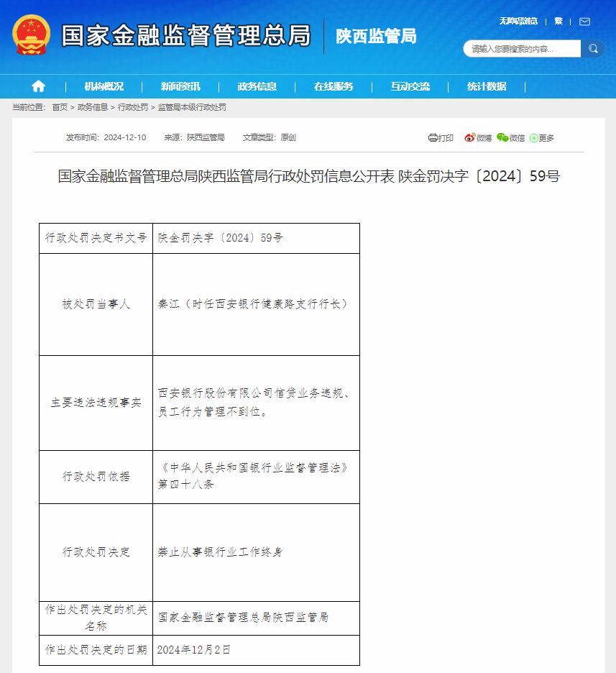Click the publish date 2024-12-10
616x673 pixels.
pyautogui.click(x=125, y=137)
